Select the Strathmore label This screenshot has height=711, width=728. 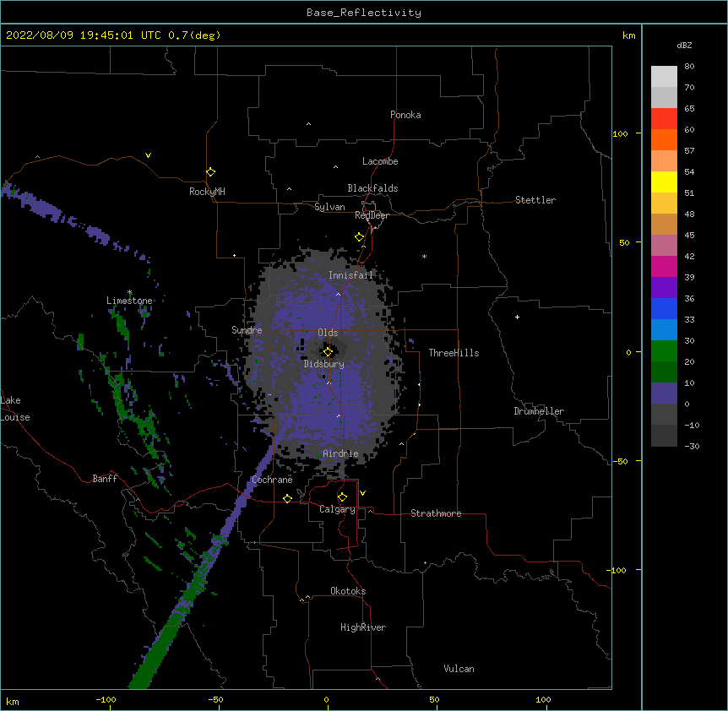436,513
